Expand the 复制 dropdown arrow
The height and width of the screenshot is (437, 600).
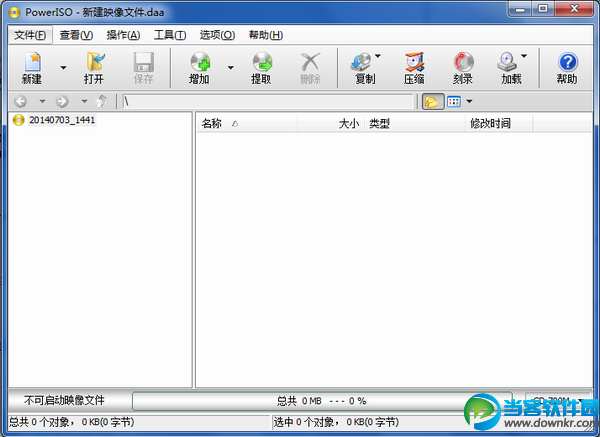point(378,56)
